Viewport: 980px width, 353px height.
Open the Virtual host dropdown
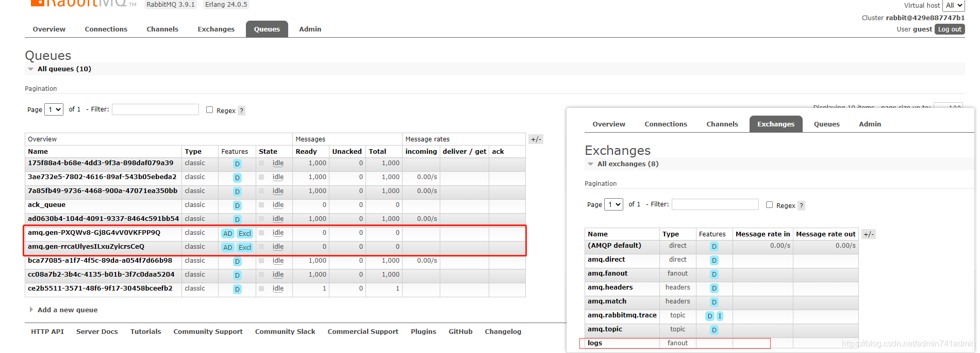pos(953,5)
